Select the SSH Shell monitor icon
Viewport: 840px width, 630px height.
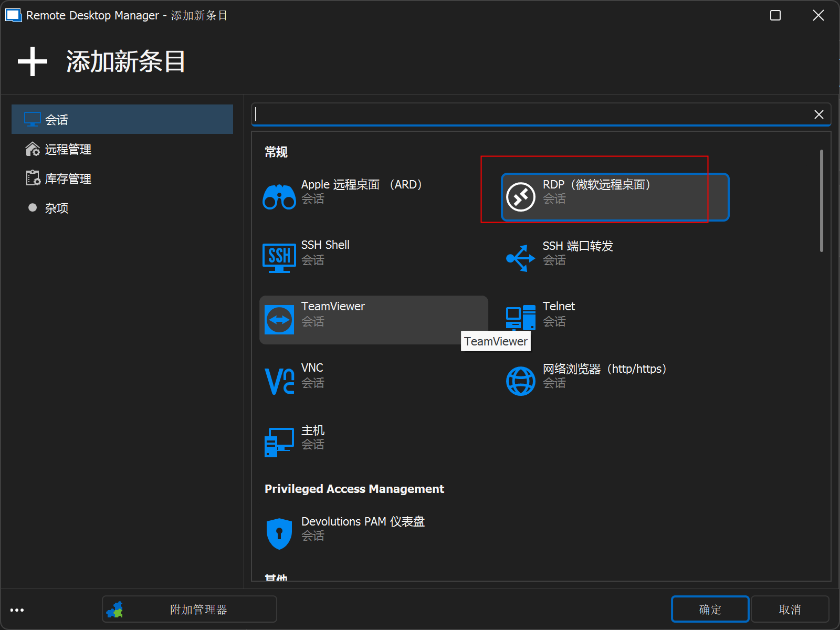279,258
